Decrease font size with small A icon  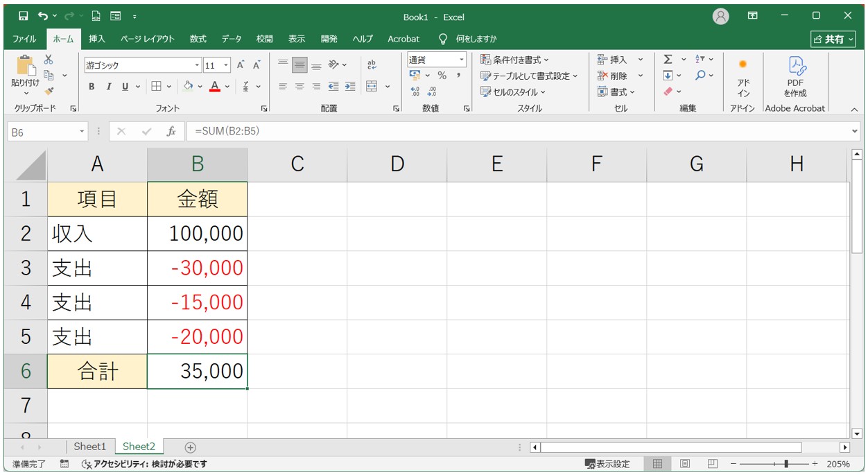(256, 65)
